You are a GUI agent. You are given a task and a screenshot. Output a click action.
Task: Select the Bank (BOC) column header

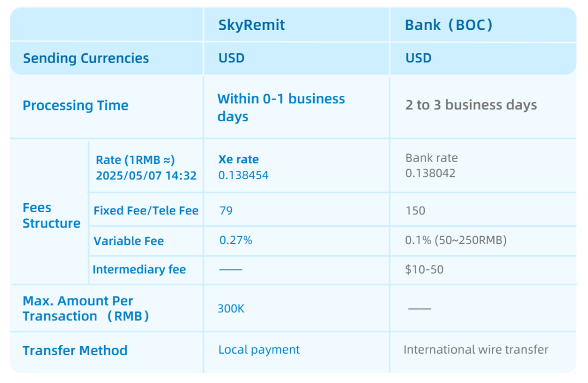(449, 25)
